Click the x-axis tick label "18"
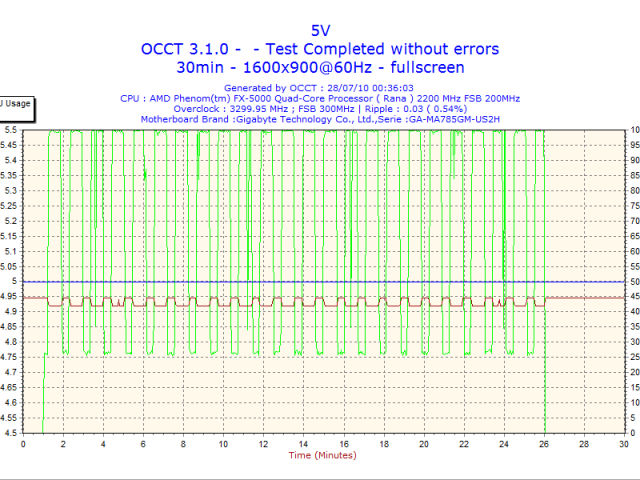This screenshot has height=480, width=640. tap(384, 444)
